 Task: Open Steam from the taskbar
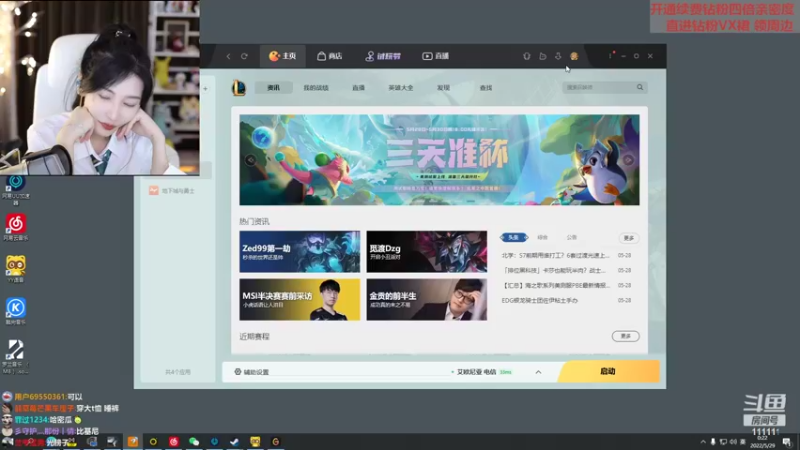(235, 441)
